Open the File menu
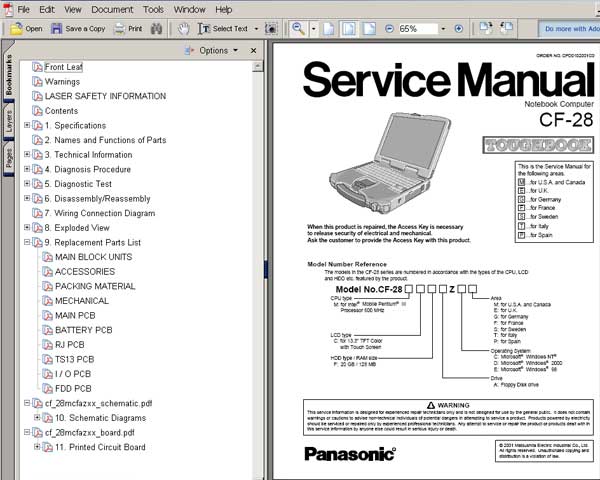The image size is (600, 480). 23,10
